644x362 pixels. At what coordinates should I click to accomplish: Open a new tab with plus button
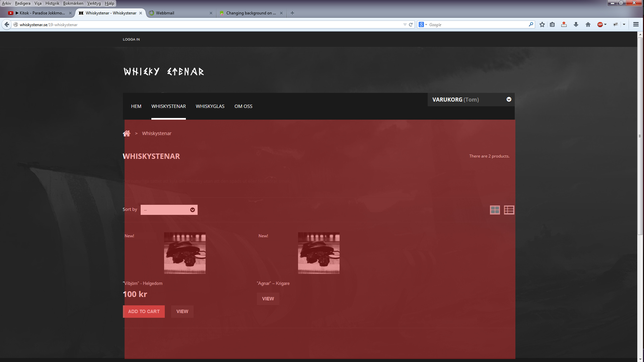pyautogui.click(x=292, y=13)
